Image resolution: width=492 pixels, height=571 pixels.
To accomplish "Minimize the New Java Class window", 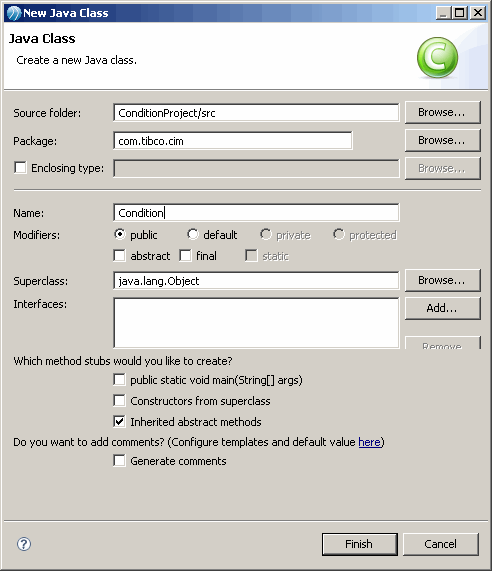I will click(x=444, y=13).
